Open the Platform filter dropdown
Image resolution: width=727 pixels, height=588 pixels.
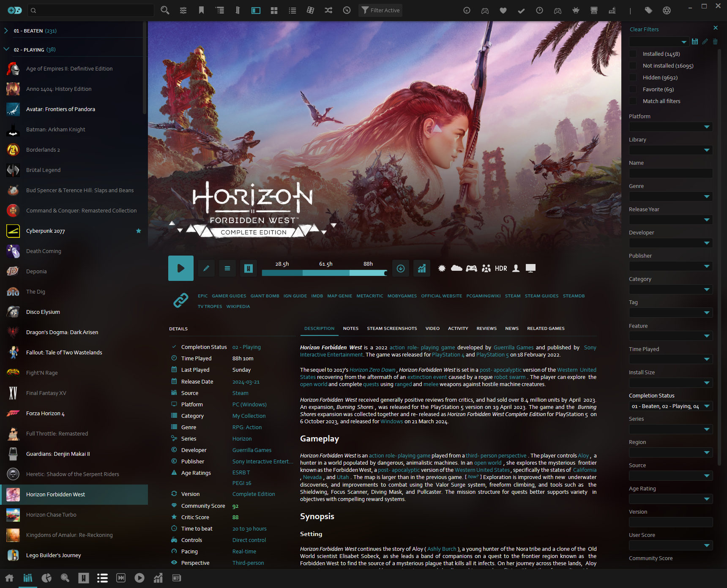point(671,127)
